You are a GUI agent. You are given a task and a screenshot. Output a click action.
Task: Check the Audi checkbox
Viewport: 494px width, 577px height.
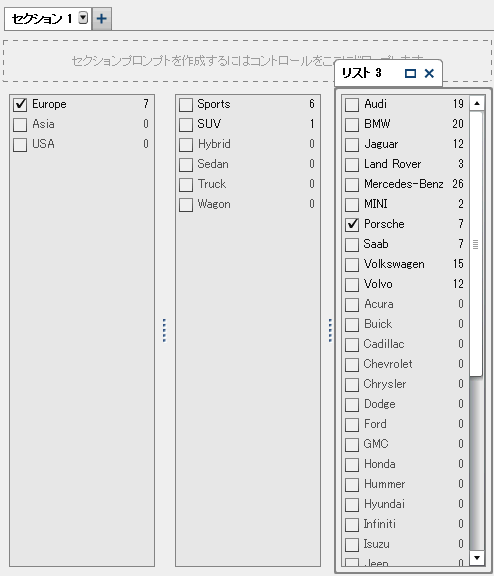tap(352, 105)
